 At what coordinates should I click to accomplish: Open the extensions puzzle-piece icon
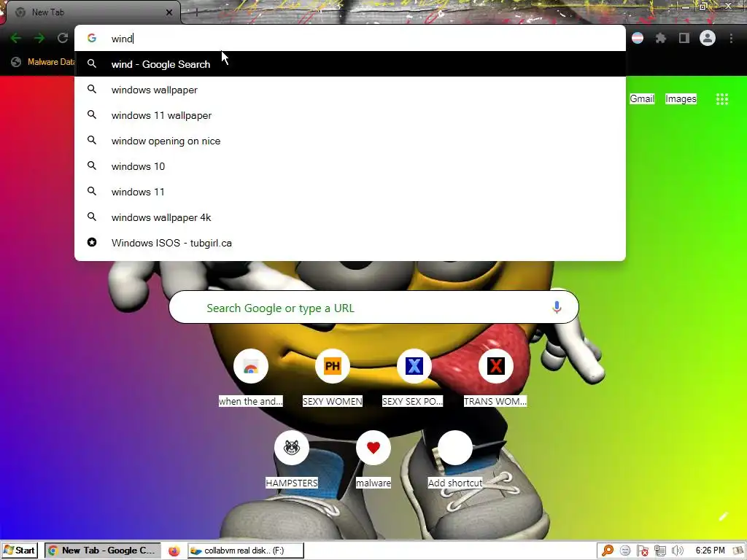click(661, 38)
